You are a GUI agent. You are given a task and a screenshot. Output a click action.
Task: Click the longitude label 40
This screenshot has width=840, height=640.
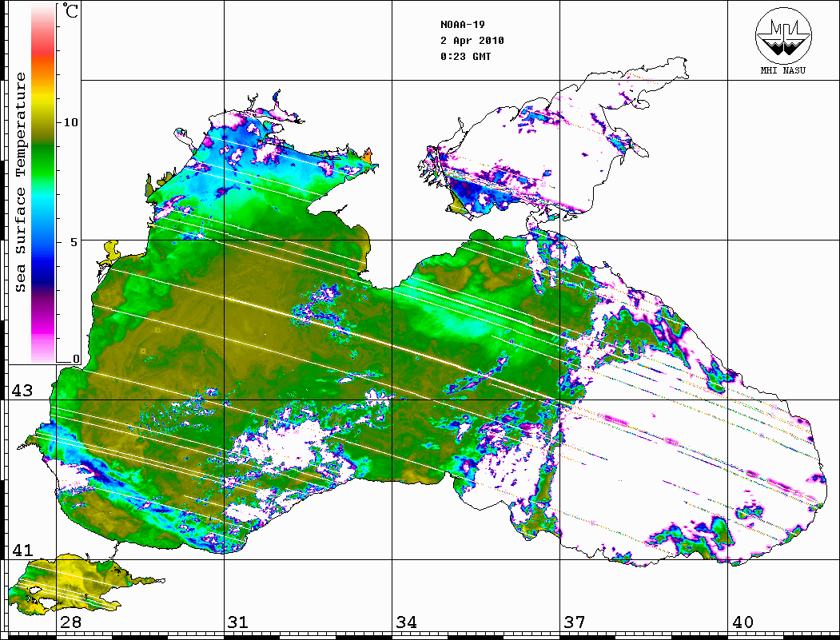[742, 622]
